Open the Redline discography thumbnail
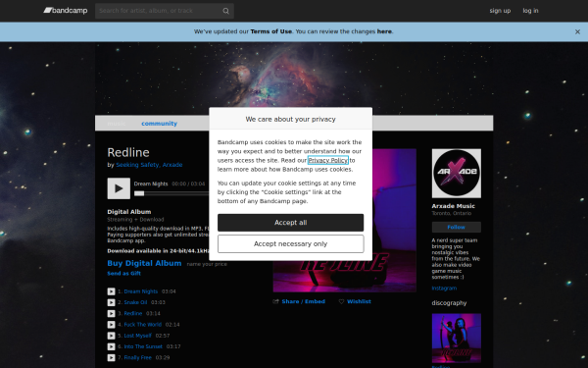 (x=457, y=338)
